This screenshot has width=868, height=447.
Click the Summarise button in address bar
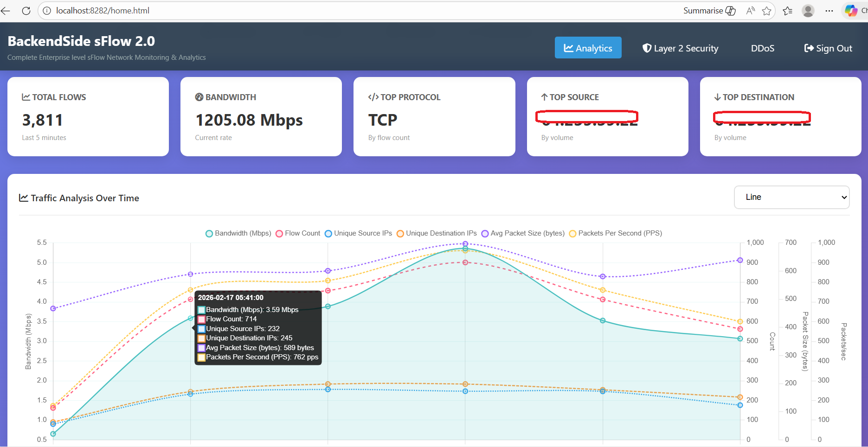coord(709,11)
